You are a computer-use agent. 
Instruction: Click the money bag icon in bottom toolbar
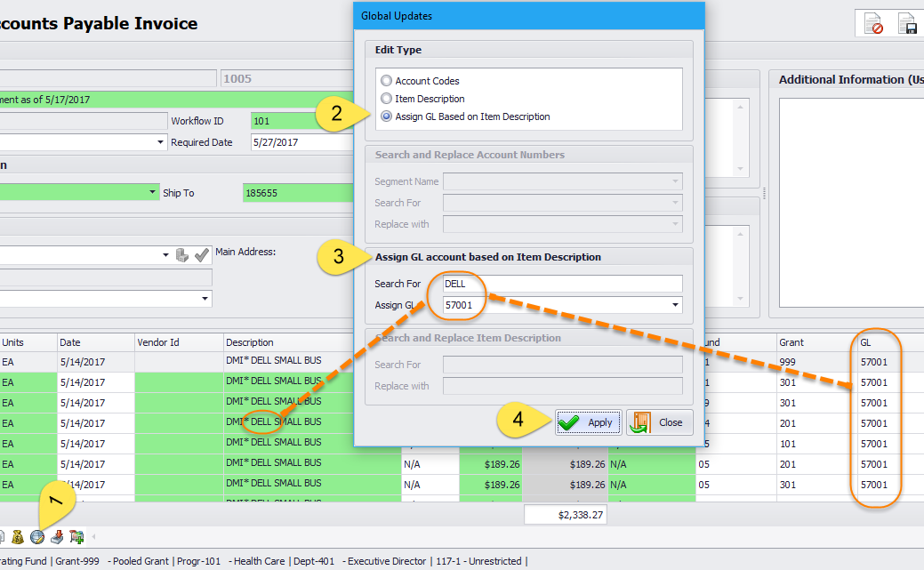click(17, 537)
